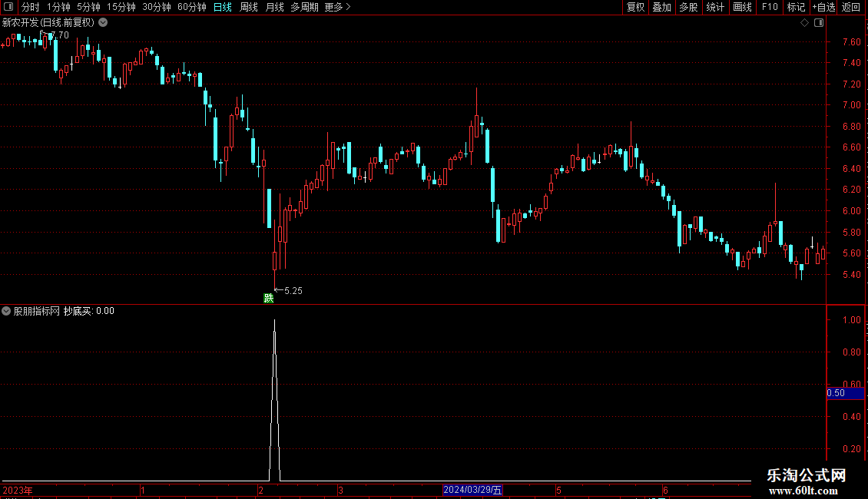Click the 0.50 indicator value marker

coord(845,393)
